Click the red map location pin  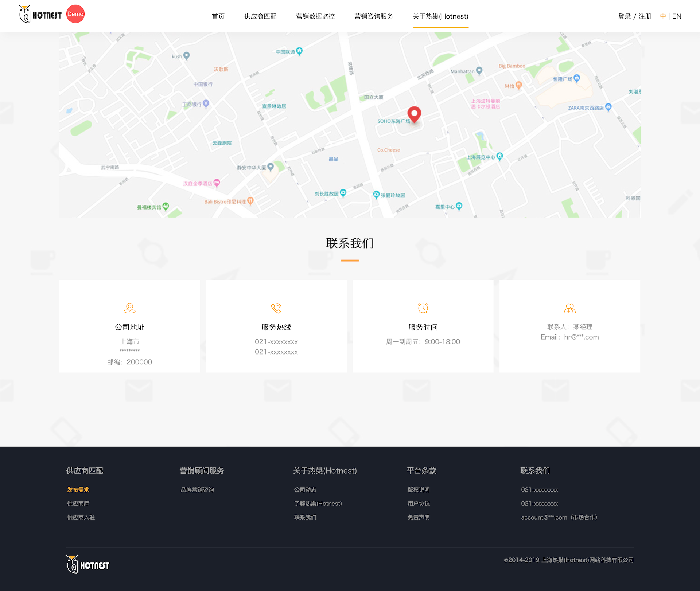(414, 114)
